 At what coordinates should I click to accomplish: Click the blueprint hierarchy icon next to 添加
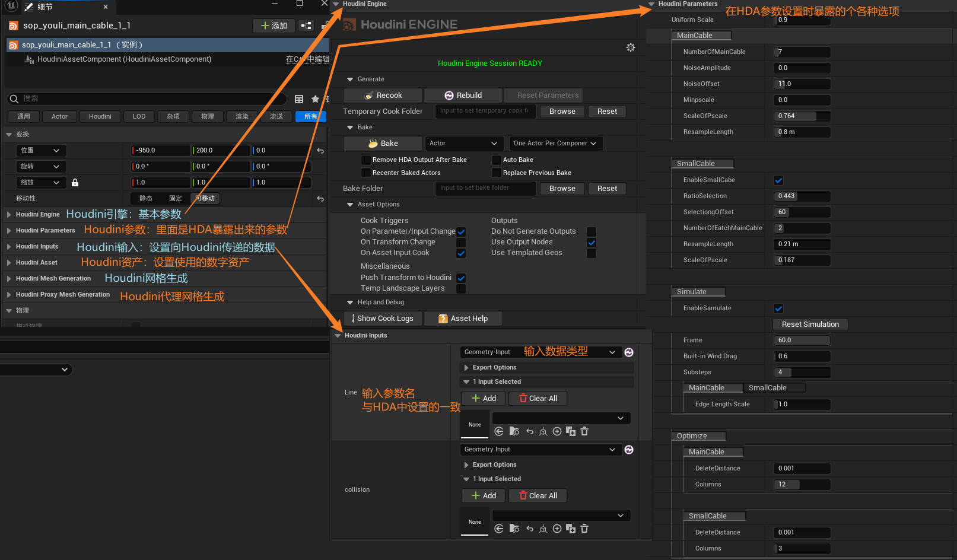pyautogui.click(x=306, y=26)
